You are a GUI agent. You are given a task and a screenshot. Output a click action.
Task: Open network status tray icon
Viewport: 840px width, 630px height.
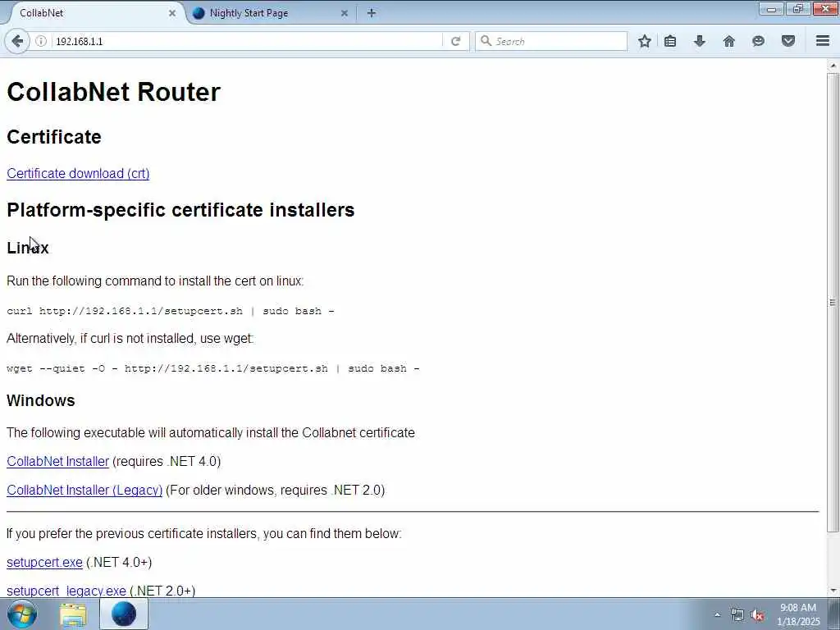click(737, 615)
